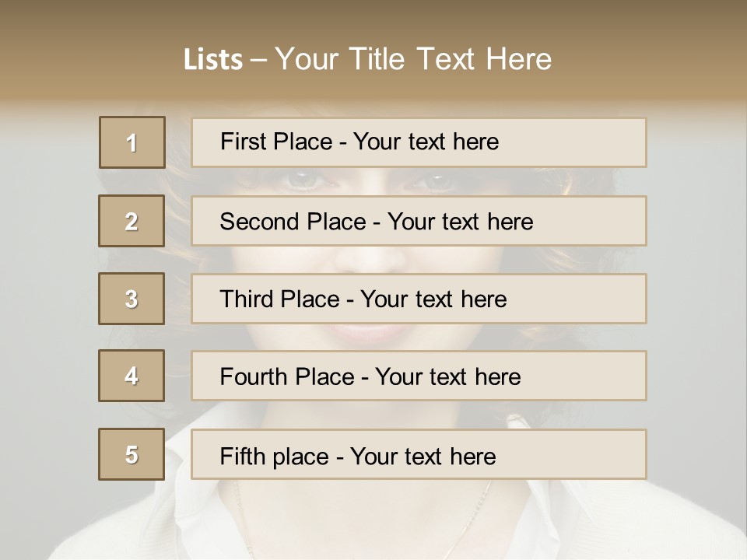Click the words 'Second Place' in row two
The image size is (747, 560).
pos(292,222)
